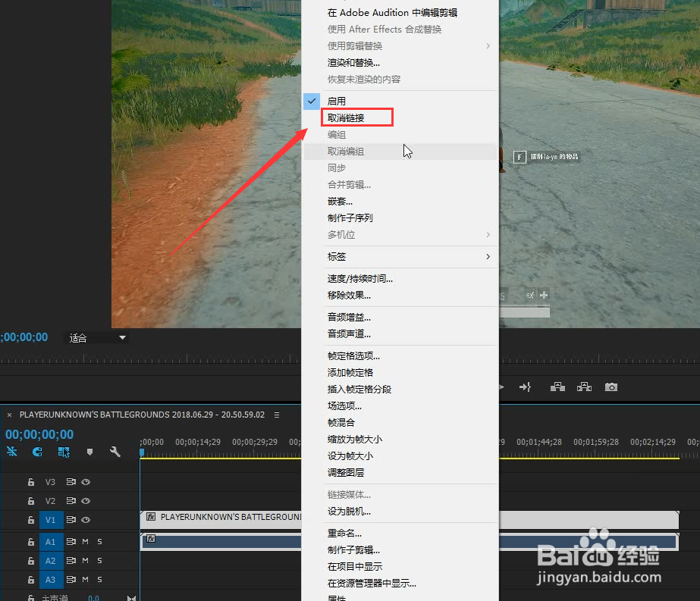Toggle sync lock on track A1
Screen dimensions: 700x601
click(71, 541)
